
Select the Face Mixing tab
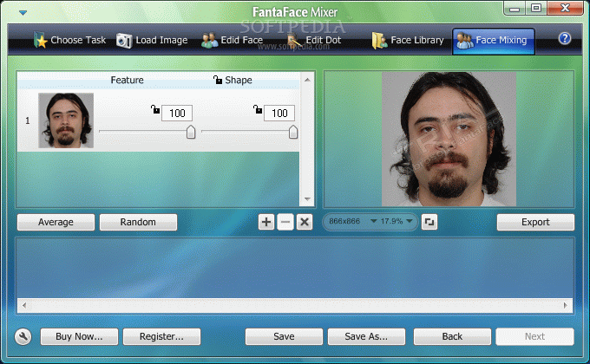pyautogui.click(x=494, y=41)
